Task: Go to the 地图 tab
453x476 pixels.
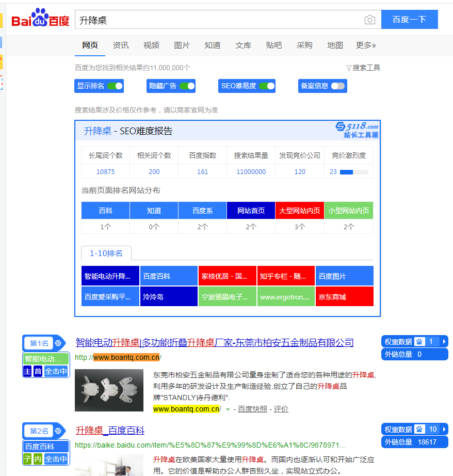Action: coord(335,45)
